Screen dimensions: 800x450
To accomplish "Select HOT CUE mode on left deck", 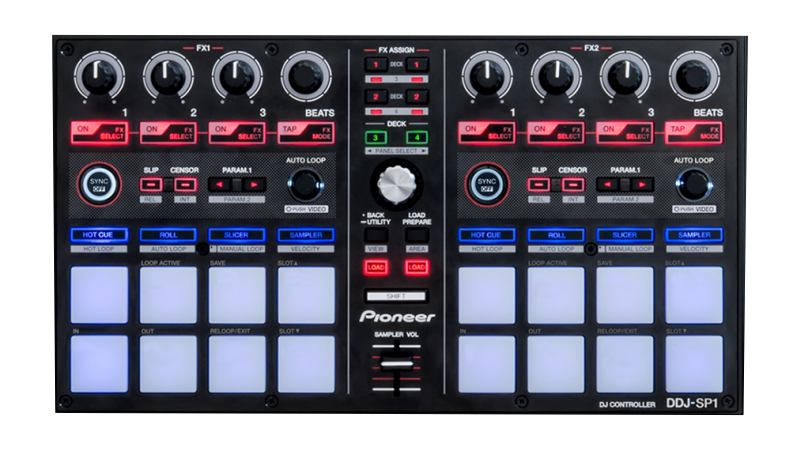I will (98, 235).
